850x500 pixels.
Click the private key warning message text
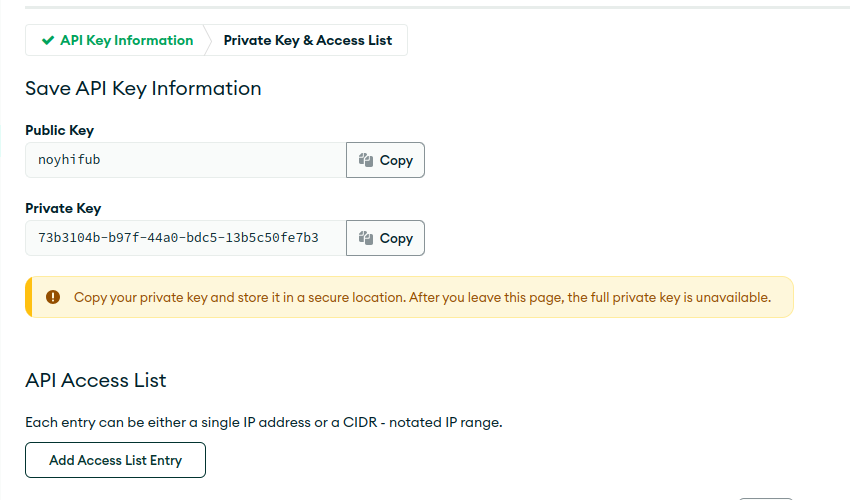pos(422,297)
